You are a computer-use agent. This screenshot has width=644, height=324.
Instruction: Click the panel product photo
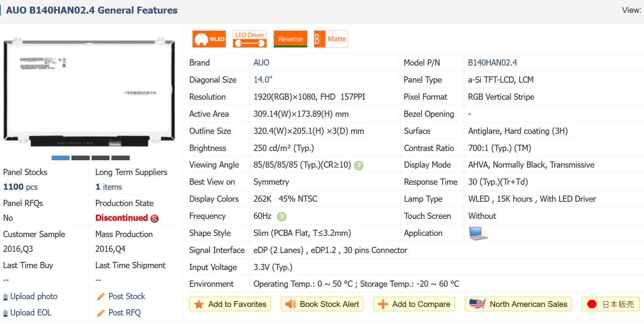point(89,92)
